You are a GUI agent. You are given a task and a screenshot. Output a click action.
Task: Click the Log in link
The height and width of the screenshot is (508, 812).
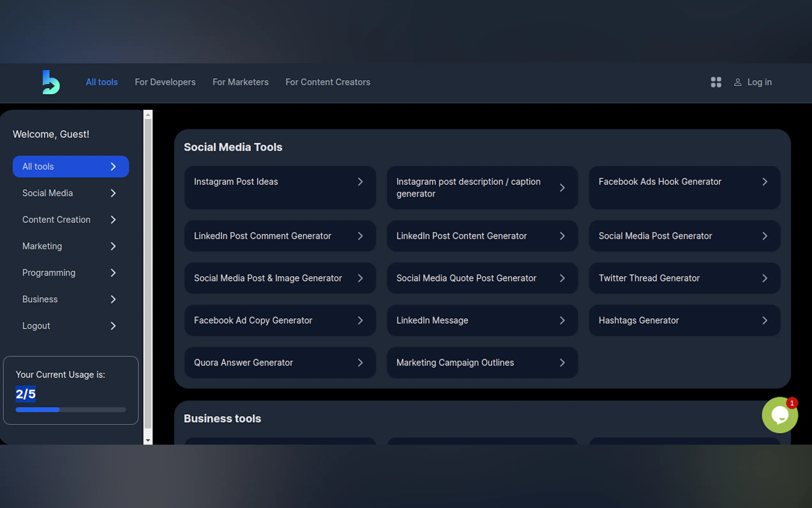point(759,82)
